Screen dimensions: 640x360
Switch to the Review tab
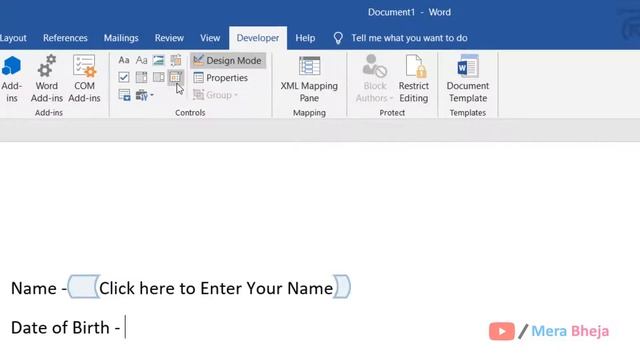coord(169,38)
